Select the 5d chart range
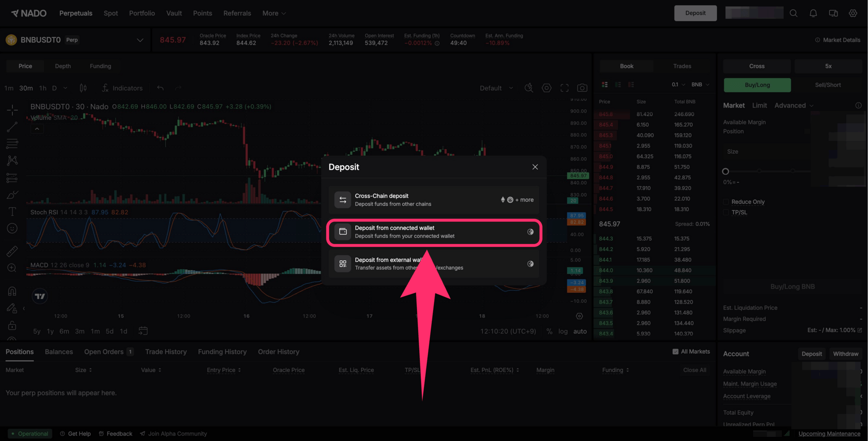The image size is (868, 441). click(x=109, y=331)
